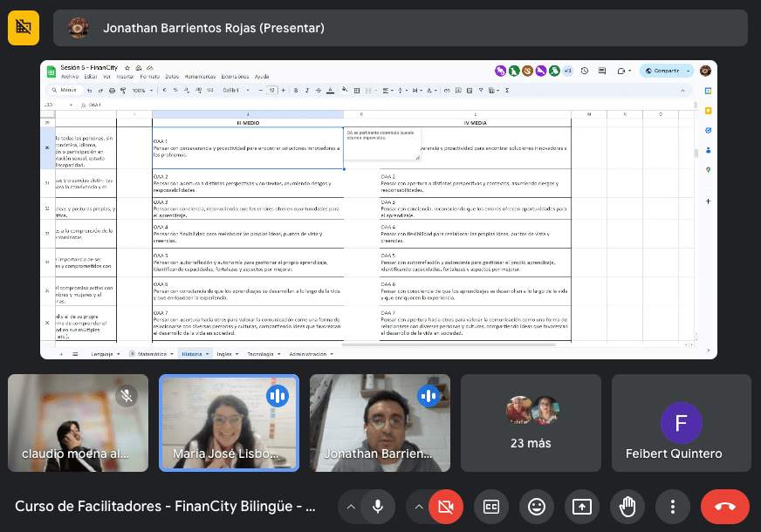Click the Menús search box
Viewport: 761px width, 532px height.
[65, 90]
